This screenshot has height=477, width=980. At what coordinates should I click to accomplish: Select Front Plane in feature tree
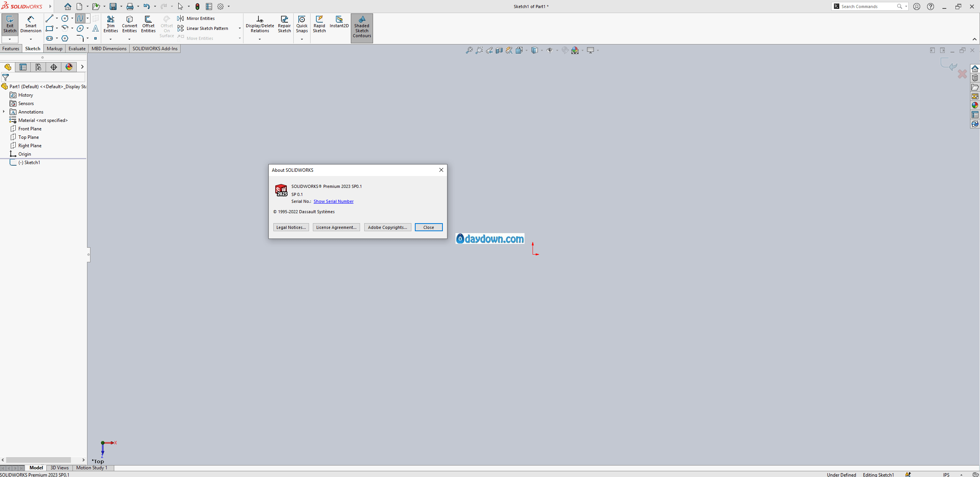coord(30,129)
